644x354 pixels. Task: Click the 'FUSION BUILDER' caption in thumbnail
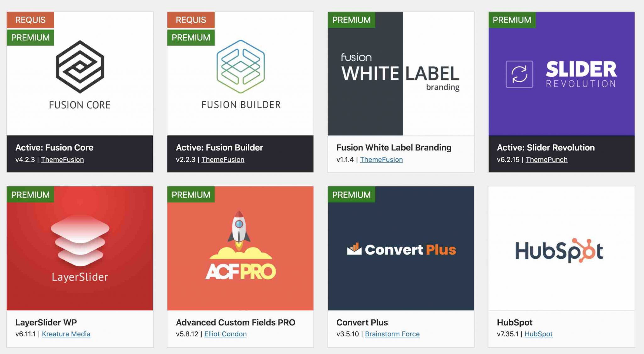click(x=241, y=105)
